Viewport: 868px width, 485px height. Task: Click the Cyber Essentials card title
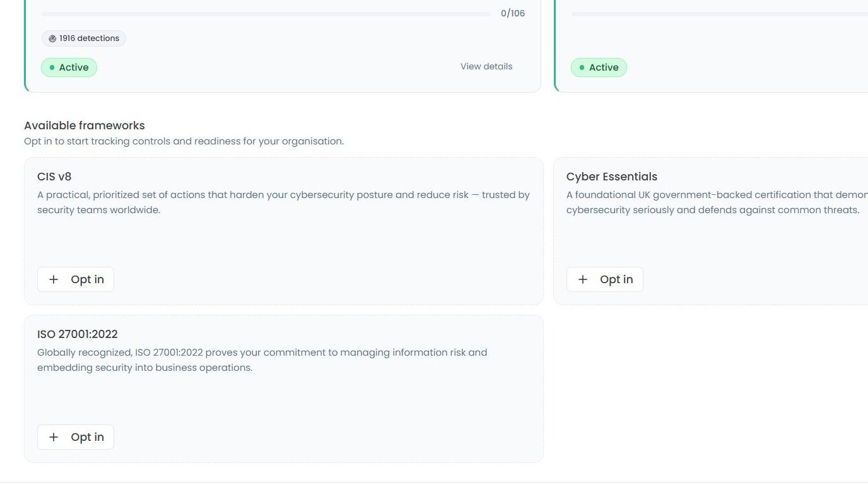612,177
